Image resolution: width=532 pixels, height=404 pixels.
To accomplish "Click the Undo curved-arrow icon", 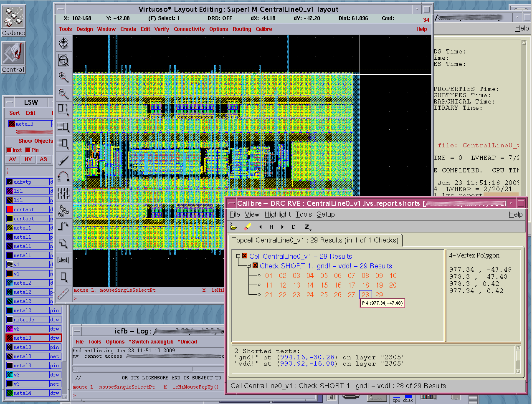I will pyautogui.click(x=63, y=177).
